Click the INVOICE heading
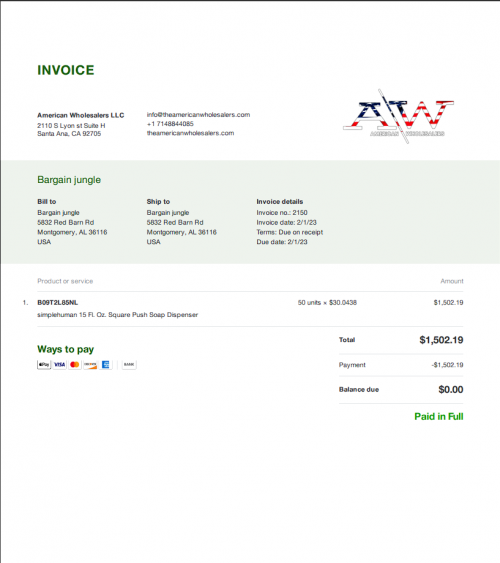Viewport: 500px width, 563px height. click(66, 70)
